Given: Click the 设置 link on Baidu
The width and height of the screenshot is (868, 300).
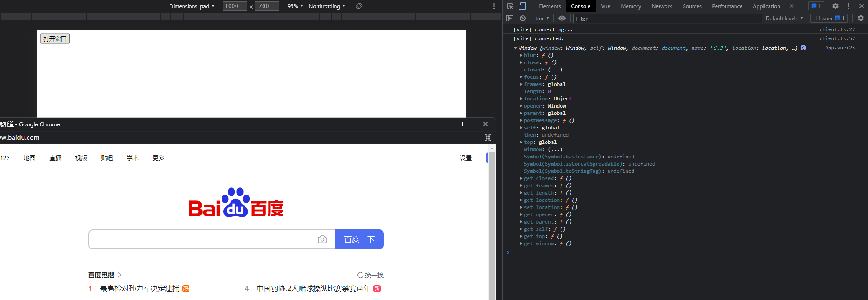Looking at the screenshot, I should 466,158.
